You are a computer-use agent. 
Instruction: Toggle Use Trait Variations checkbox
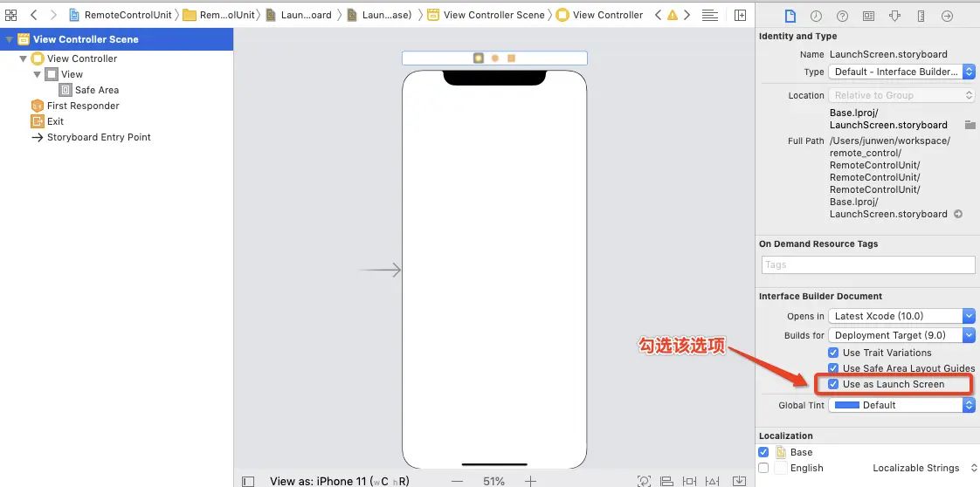pyautogui.click(x=833, y=353)
